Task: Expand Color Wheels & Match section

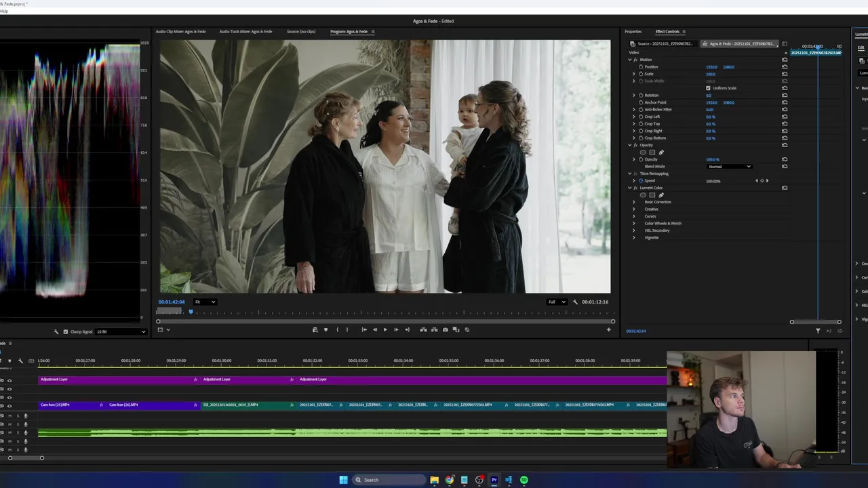Action: tap(634, 223)
